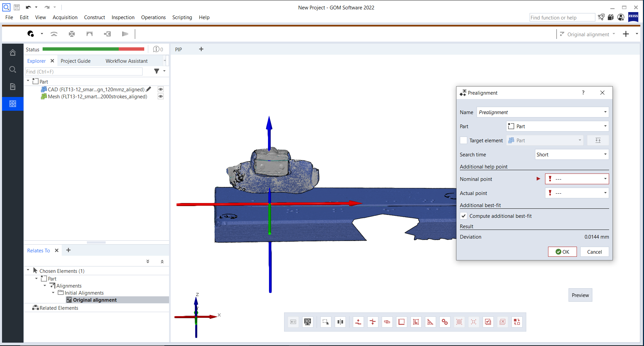Click the Preview button
Screen dimensions: 644x346
tap(580, 295)
